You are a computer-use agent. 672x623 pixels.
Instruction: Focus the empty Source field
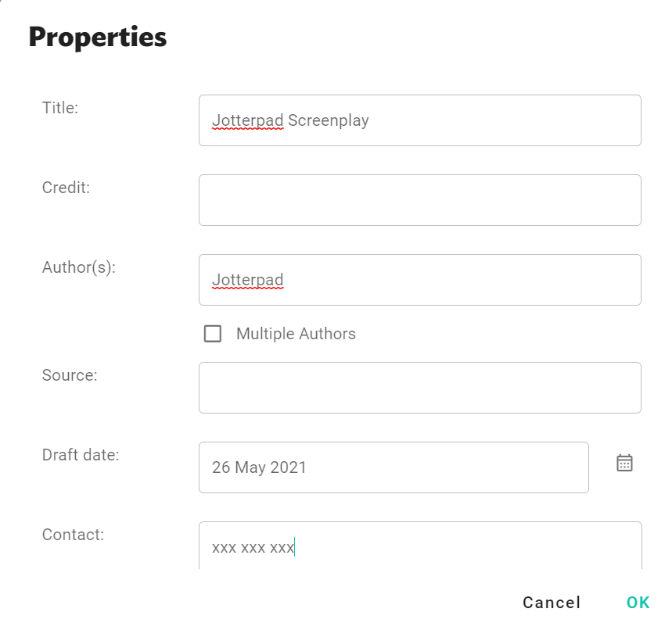[x=419, y=388]
